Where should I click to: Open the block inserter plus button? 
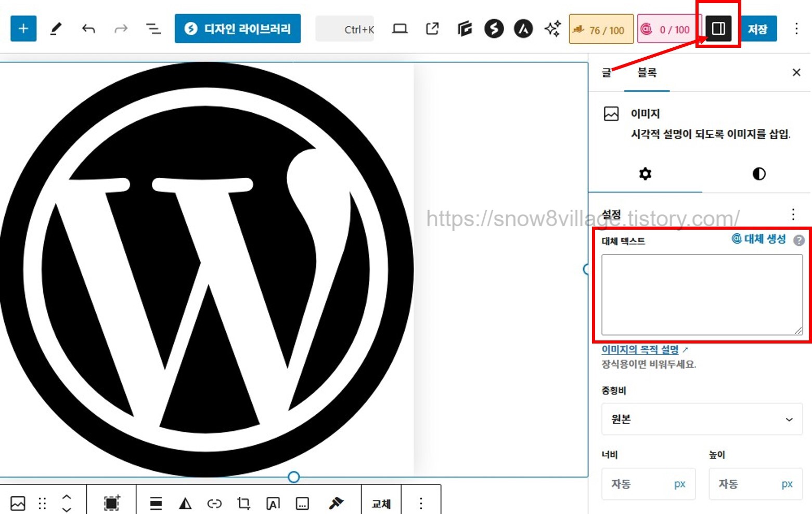click(x=23, y=29)
